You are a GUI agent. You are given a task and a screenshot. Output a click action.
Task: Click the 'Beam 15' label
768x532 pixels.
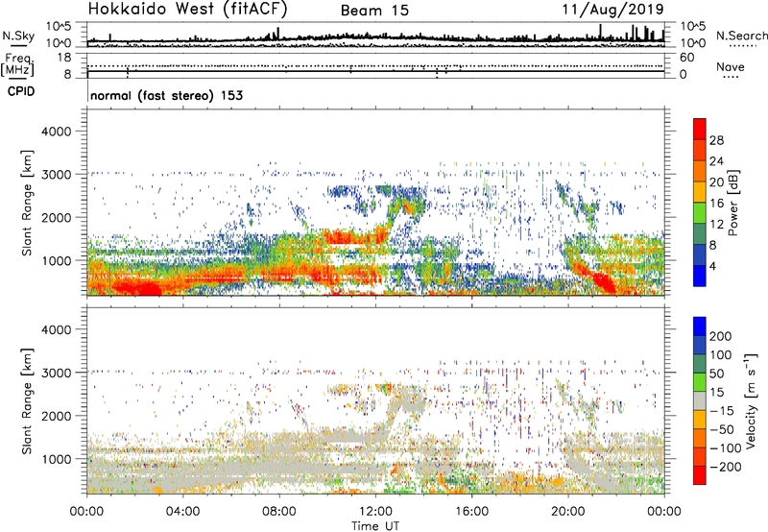[x=374, y=11]
